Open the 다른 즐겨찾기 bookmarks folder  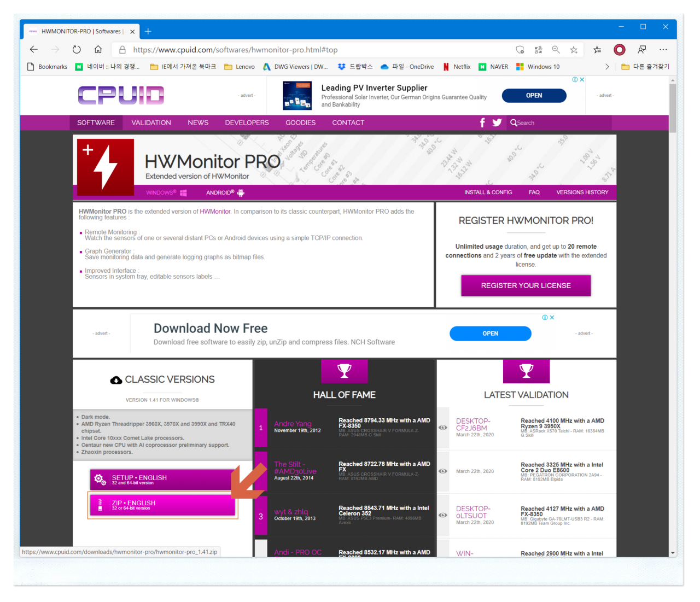[645, 67]
